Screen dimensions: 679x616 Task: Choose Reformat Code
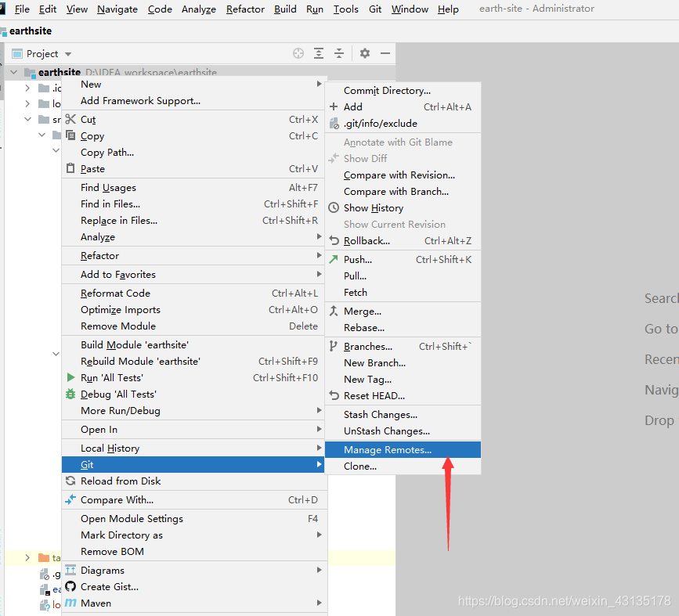click(193, 293)
